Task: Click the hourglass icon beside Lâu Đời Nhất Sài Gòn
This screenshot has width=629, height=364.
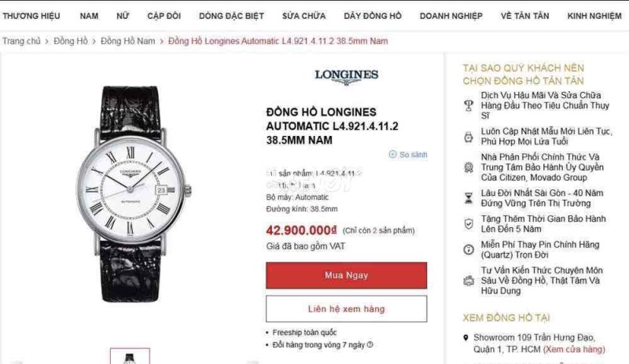Action: [x=469, y=198]
